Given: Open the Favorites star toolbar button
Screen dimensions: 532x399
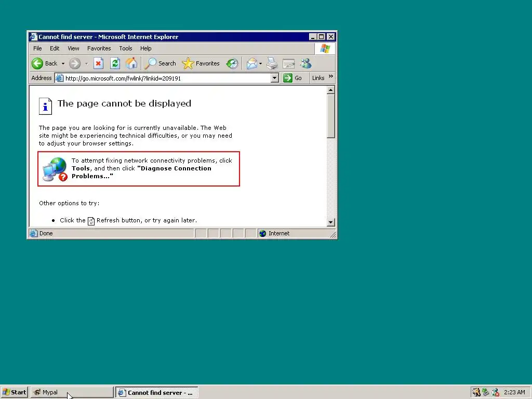Looking at the screenshot, I should 201,63.
